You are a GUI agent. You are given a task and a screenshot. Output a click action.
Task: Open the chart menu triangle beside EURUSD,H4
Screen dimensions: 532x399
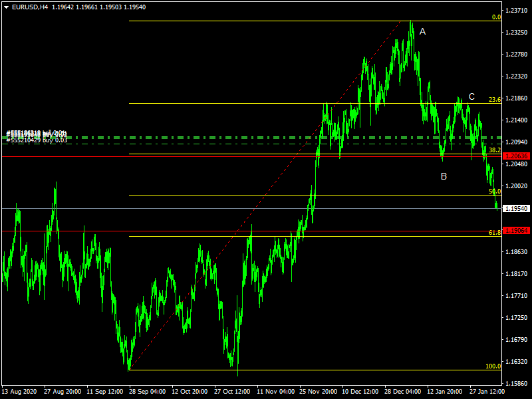pyautogui.click(x=6, y=7)
